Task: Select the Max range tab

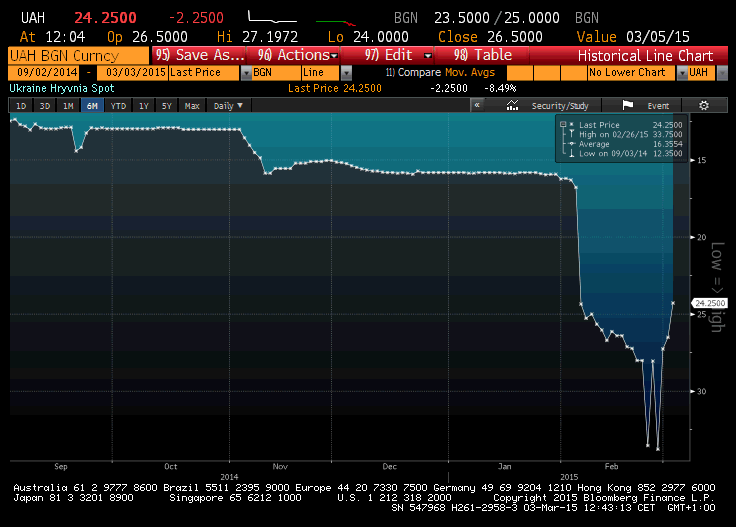Action: click(192, 106)
